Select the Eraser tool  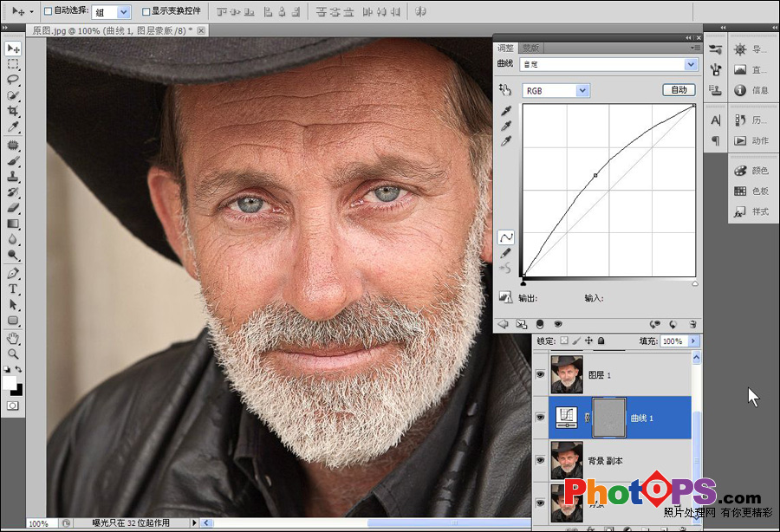click(x=13, y=208)
